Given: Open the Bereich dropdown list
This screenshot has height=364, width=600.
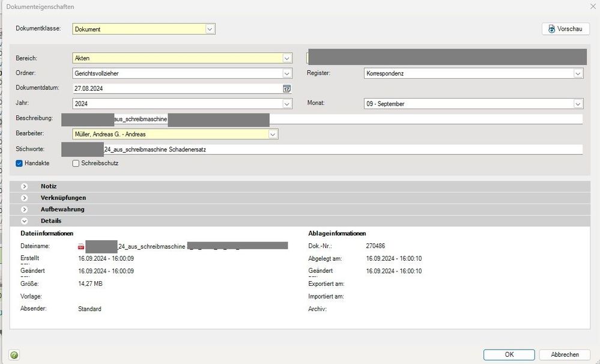Looking at the screenshot, I should point(287,58).
